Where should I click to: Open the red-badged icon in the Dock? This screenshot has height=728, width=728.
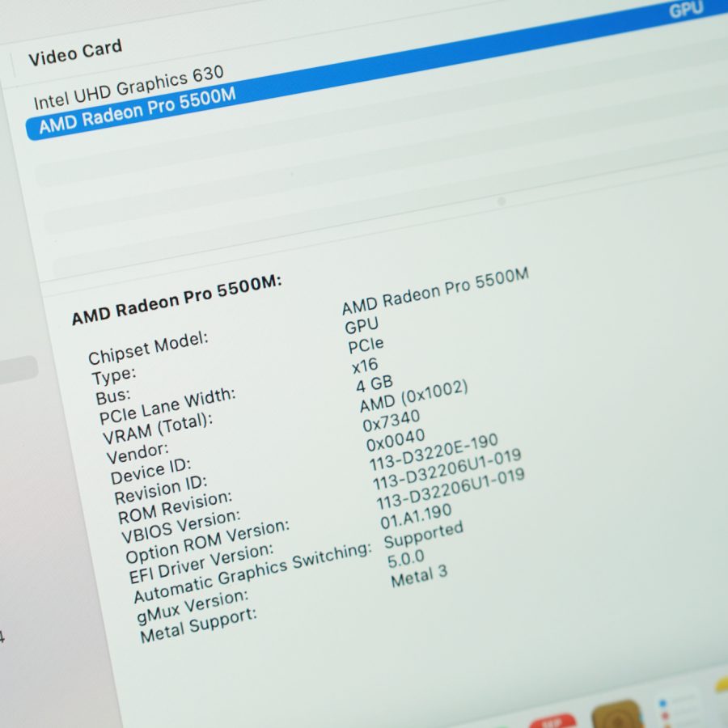click(552, 721)
